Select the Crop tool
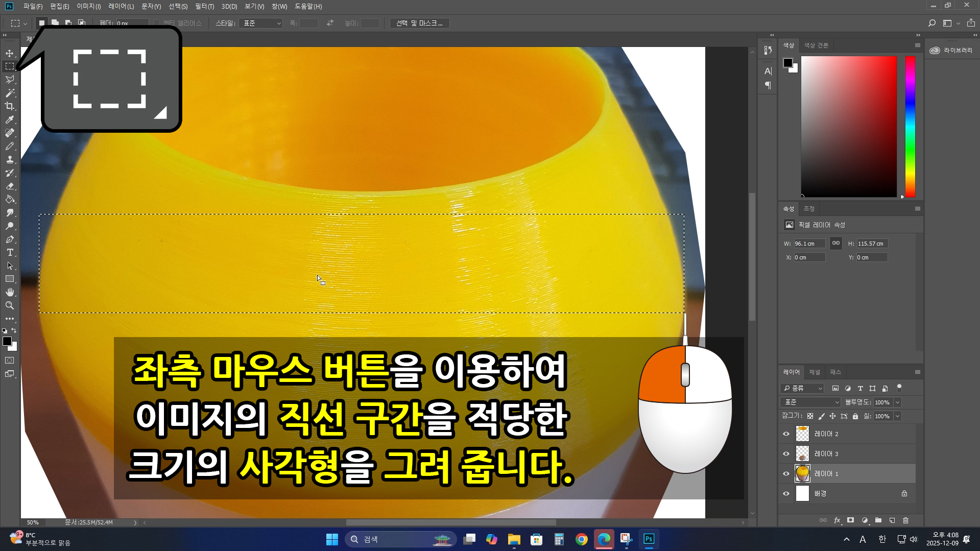The width and height of the screenshot is (980, 551). tap(10, 106)
